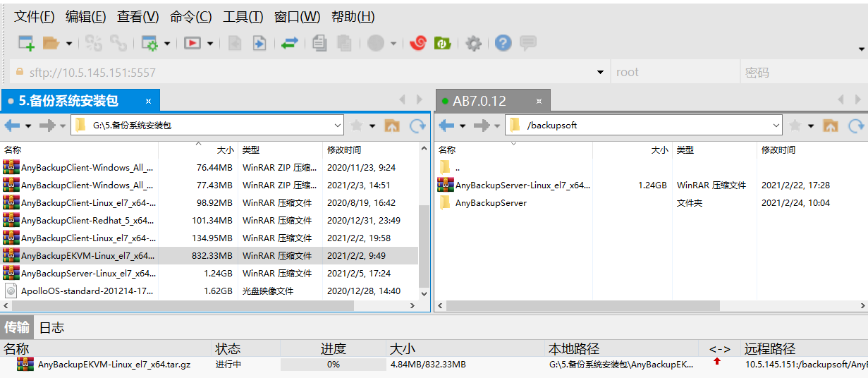Switch to the 传输 transfers tab
868x378 pixels.
(17, 327)
